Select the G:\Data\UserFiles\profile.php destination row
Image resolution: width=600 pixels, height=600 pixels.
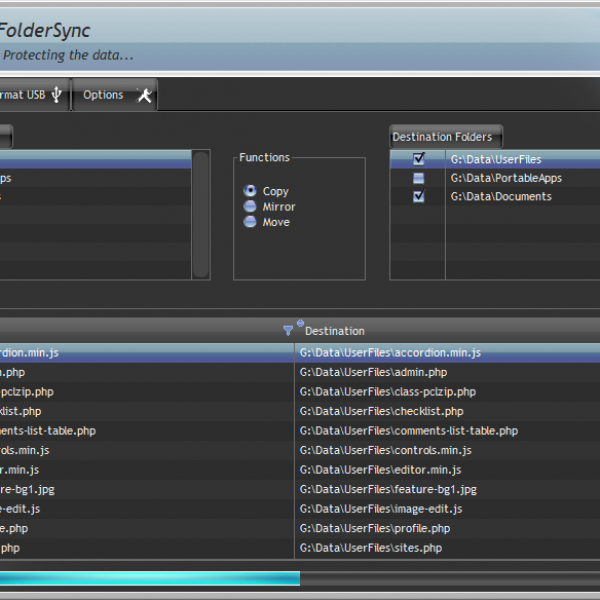click(374, 528)
